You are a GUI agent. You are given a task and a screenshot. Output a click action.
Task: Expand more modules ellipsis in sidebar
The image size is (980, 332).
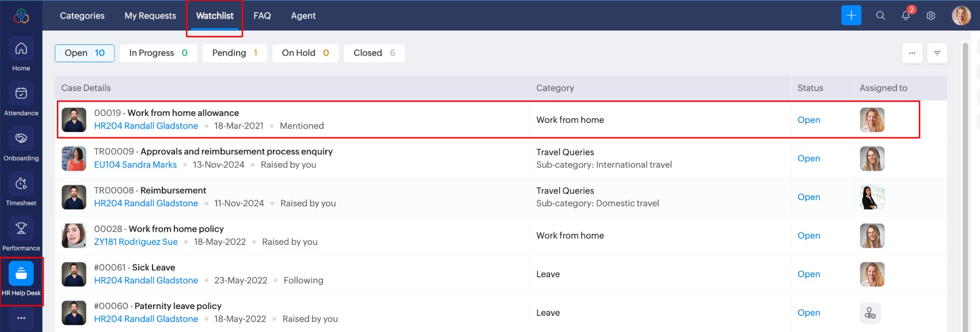[x=21, y=318]
